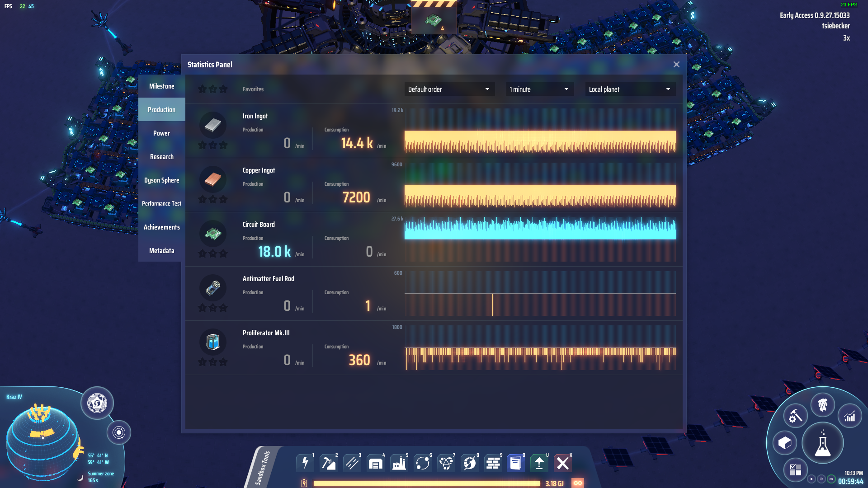Select the warehouse tool numbered 4
Viewport: 868px width, 488px height.
coord(375,463)
